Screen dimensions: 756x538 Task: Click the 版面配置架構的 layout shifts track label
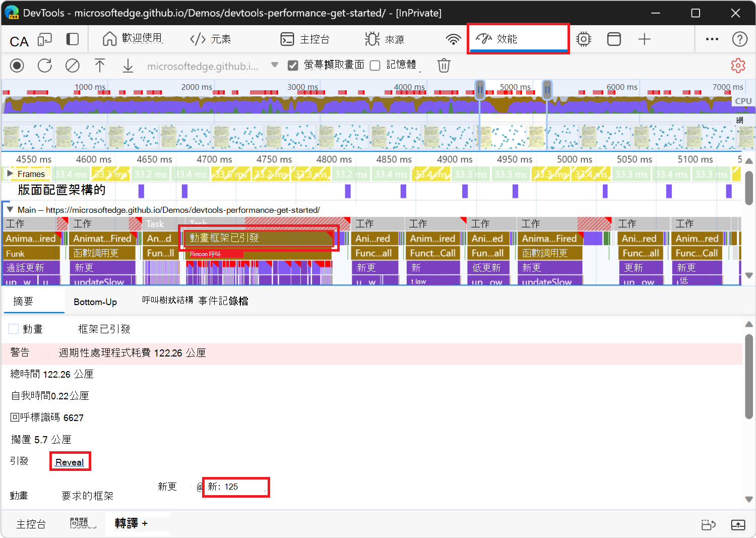(x=61, y=190)
